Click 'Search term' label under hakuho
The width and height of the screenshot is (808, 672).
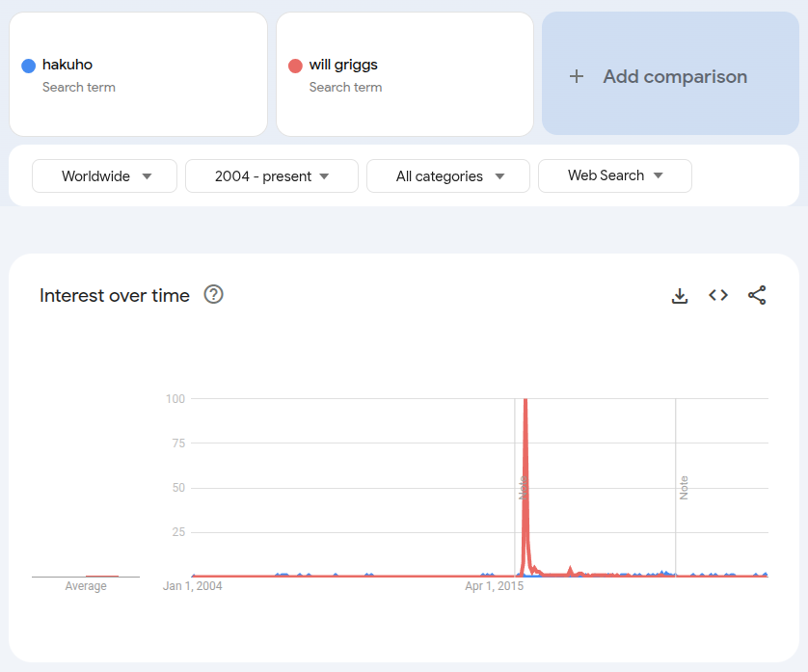pos(79,87)
